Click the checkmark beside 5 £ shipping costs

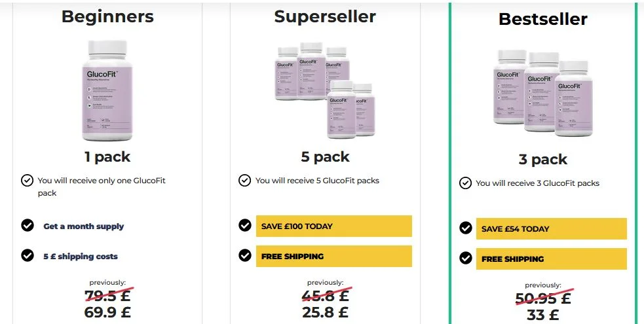[28, 255]
